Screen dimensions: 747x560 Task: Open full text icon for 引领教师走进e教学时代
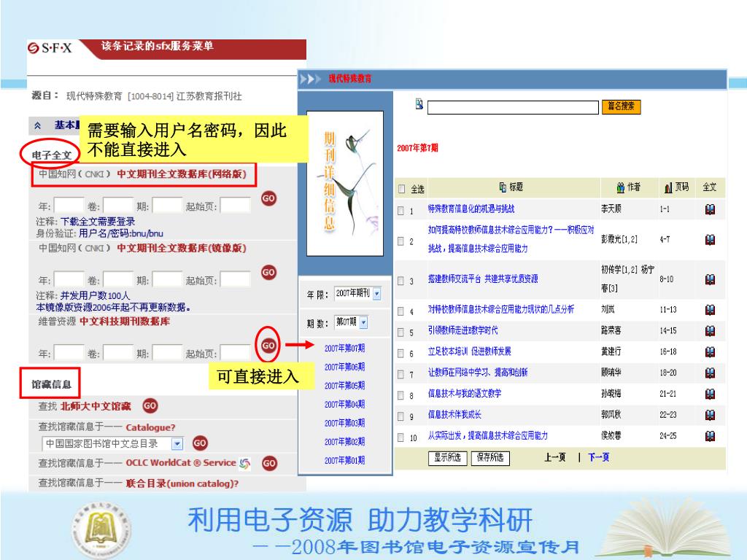(x=710, y=330)
